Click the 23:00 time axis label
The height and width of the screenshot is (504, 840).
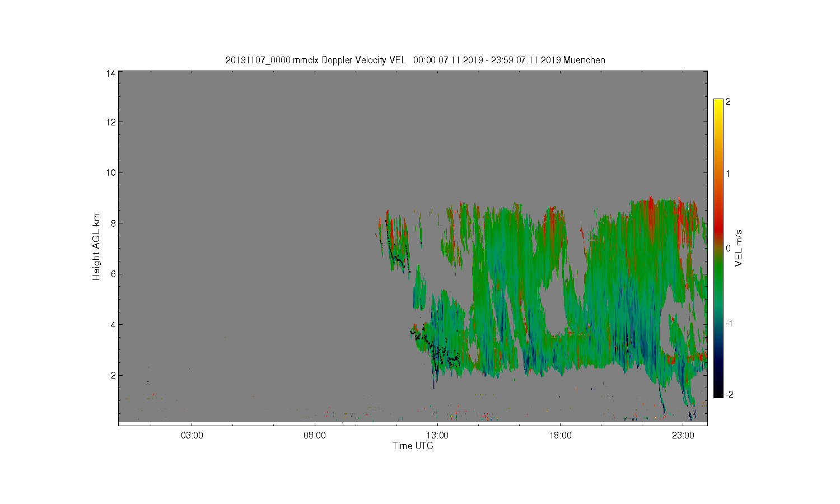(683, 435)
